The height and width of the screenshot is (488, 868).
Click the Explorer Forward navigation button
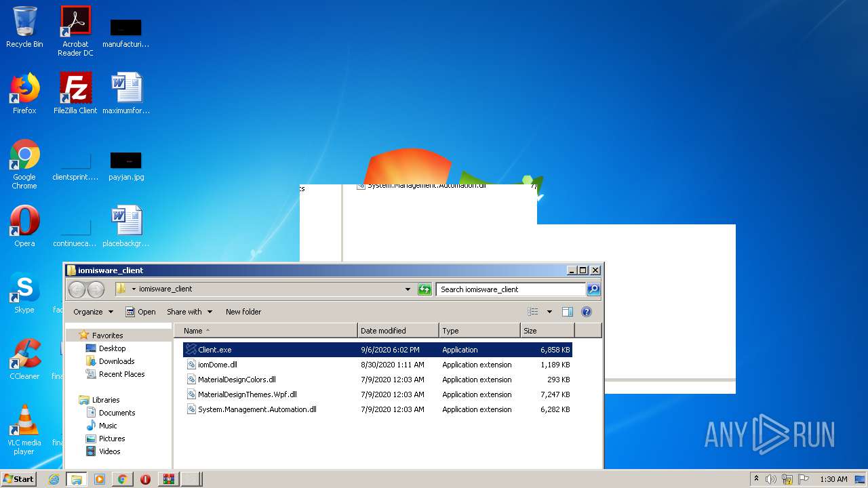(x=96, y=289)
